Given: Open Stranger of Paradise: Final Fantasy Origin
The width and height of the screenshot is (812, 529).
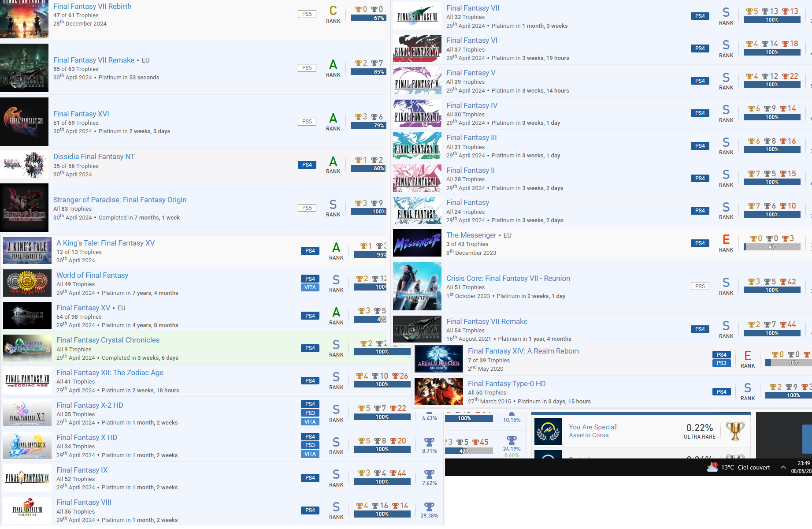Looking at the screenshot, I should tap(120, 200).
